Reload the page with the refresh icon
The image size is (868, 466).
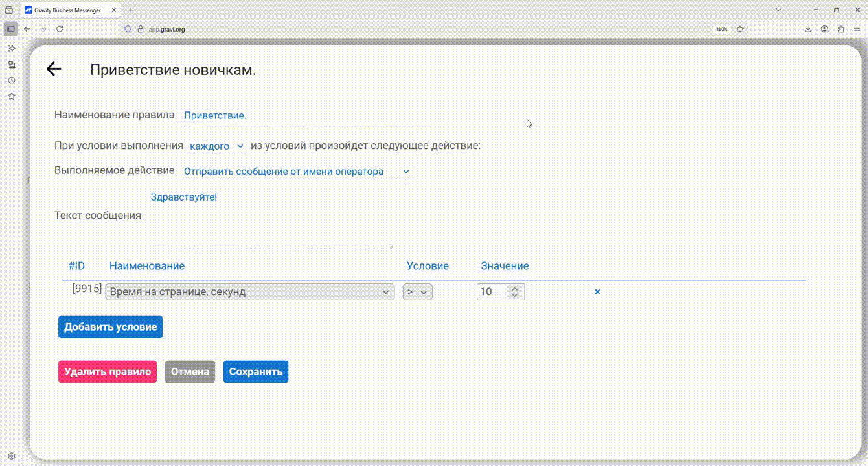(60, 29)
